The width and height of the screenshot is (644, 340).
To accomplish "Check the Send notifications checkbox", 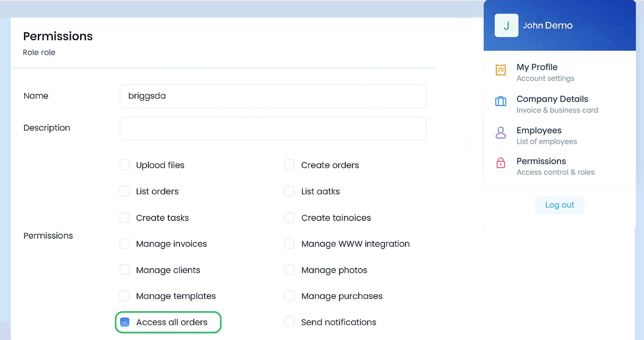I will (289, 322).
